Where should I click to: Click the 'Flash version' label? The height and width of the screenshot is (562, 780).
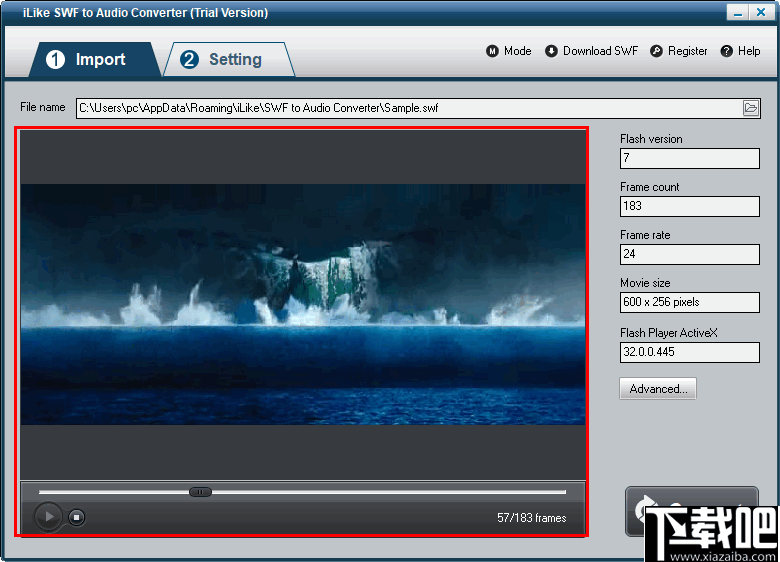click(x=651, y=139)
